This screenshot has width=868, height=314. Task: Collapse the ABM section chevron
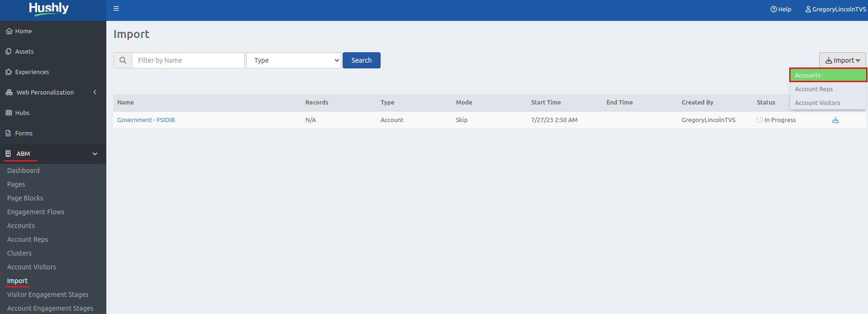click(x=95, y=153)
